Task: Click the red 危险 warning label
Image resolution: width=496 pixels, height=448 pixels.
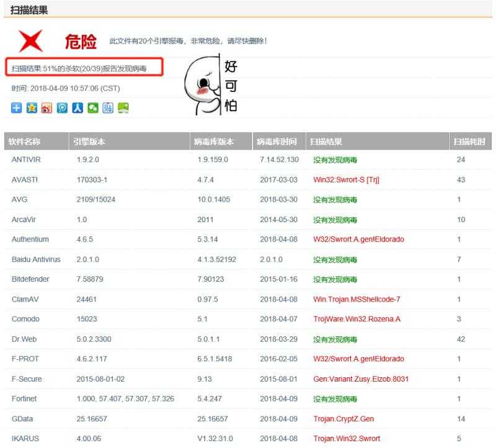Action: tap(81, 42)
